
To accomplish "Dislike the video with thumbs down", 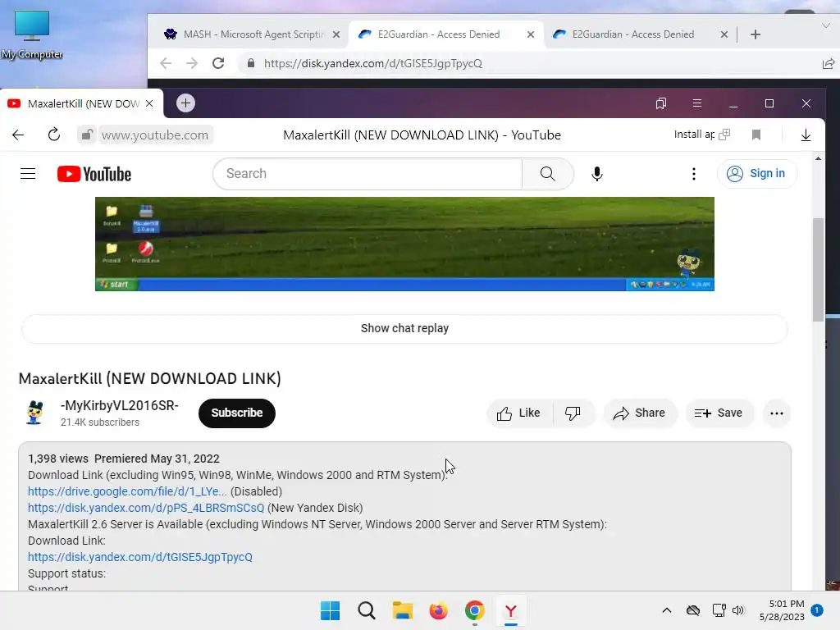I will pyautogui.click(x=573, y=413).
